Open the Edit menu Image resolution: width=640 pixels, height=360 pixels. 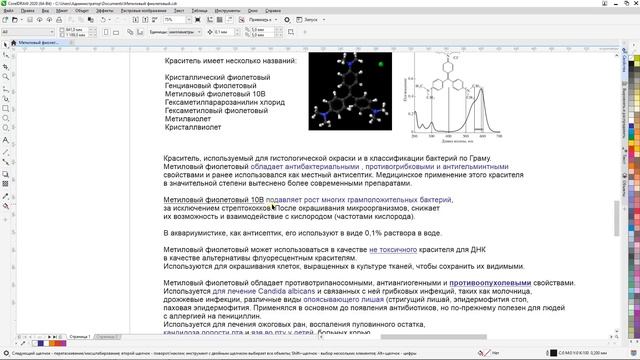pyautogui.click(x=27, y=11)
